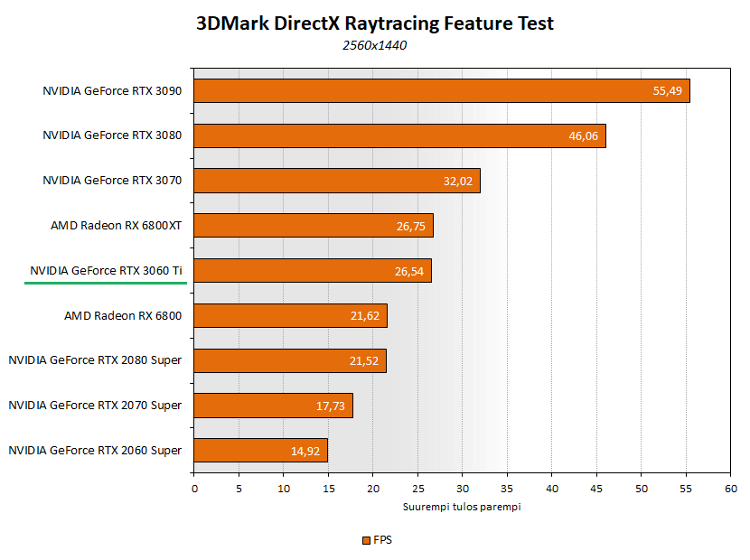Screen dimensions: 750x560
Task: Click the "FPS" legend label
Action: (382, 540)
